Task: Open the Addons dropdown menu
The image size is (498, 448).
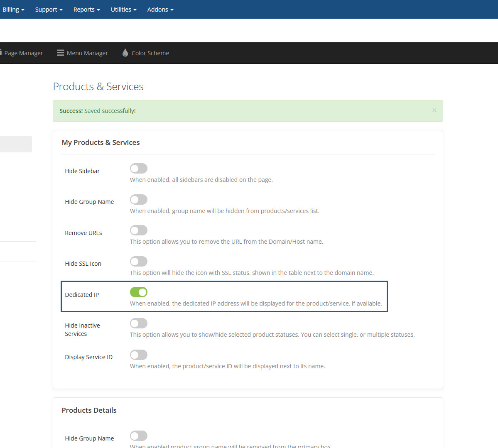Action: click(x=160, y=10)
